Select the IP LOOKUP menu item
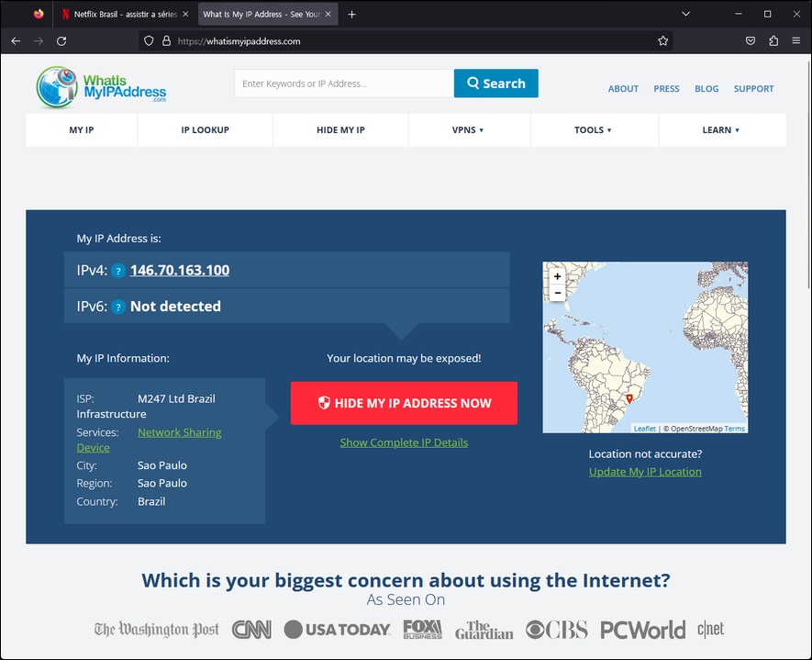 (x=206, y=130)
